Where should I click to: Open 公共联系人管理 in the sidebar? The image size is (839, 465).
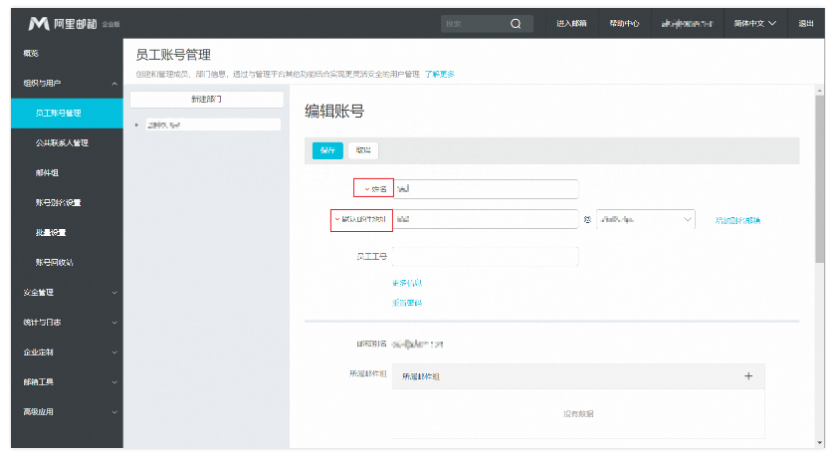62,143
